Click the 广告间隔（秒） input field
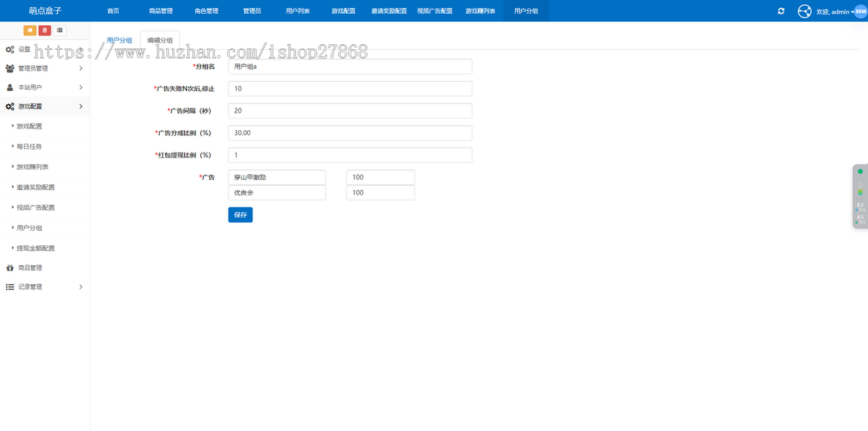The width and height of the screenshot is (868, 431). 350,111
